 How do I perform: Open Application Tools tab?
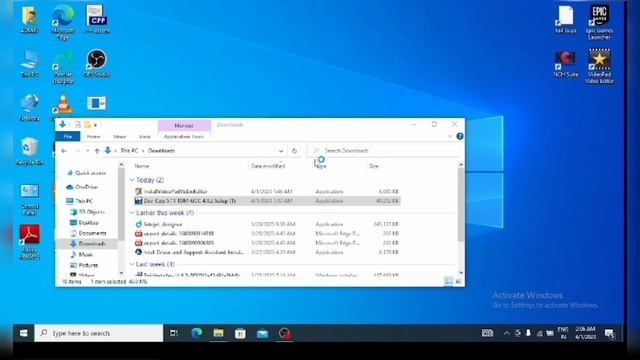(x=184, y=136)
